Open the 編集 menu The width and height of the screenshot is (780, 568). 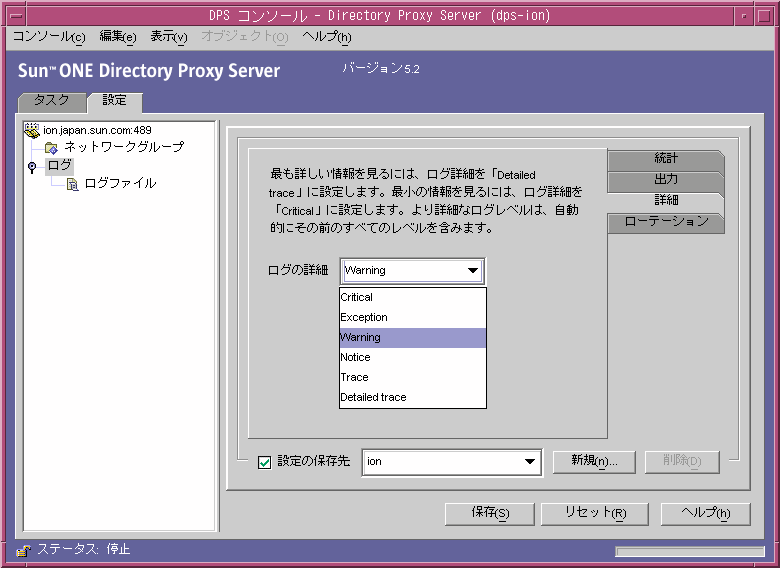click(x=118, y=37)
